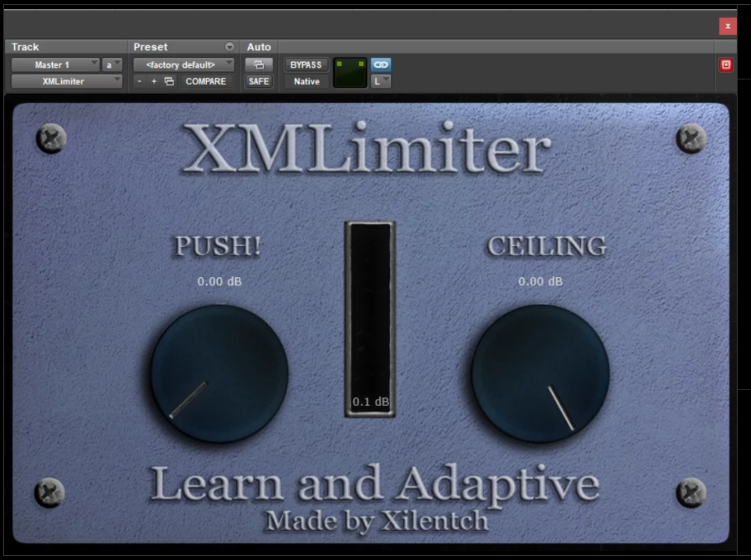The height and width of the screenshot is (560, 751).
Task: Click the green plug-in clip meter display
Action: click(350, 73)
